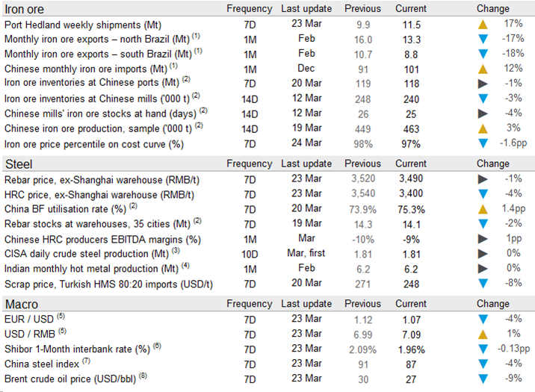Viewport: 535px width, 392px height.
Task: Click the gray arrow for CISA crude steel production
Action: pos(483,253)
